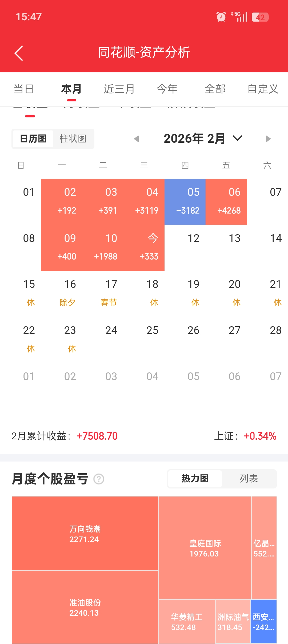Tap the blue 西安 loss block
The width and height of the screenshot is (288, 644).
click(x=263, y=621)
